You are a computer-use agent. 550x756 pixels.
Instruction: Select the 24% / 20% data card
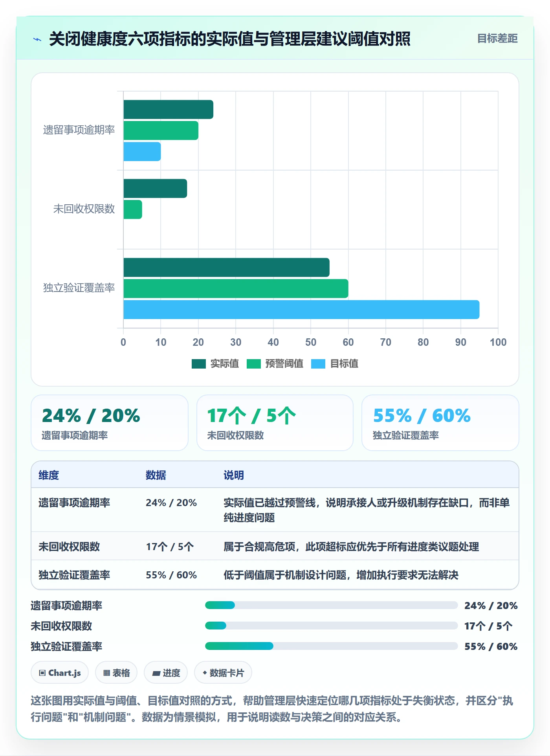pos(110,423)
